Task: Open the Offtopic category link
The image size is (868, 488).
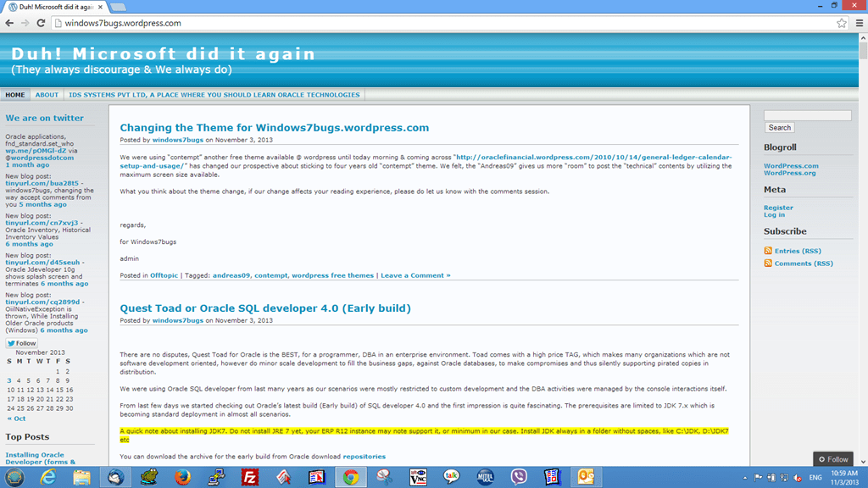Action: click(164, 275)
